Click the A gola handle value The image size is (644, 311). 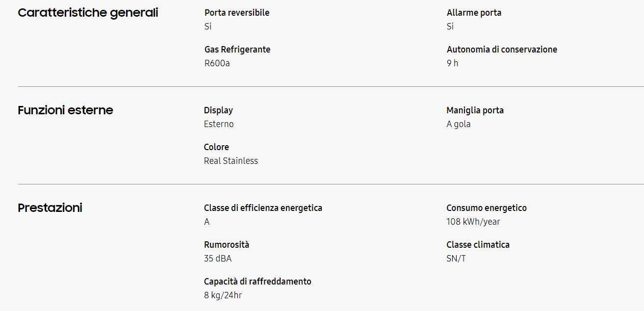point(458,124)
